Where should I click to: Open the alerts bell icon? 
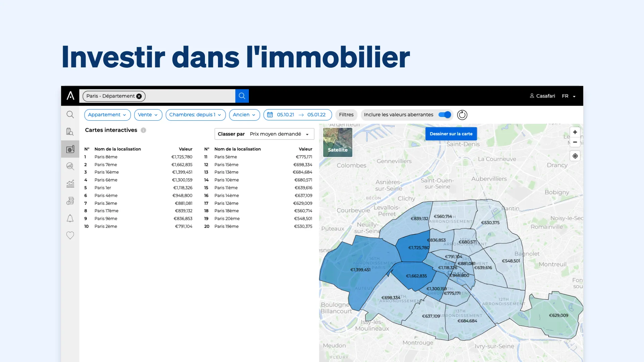point(70,219)
